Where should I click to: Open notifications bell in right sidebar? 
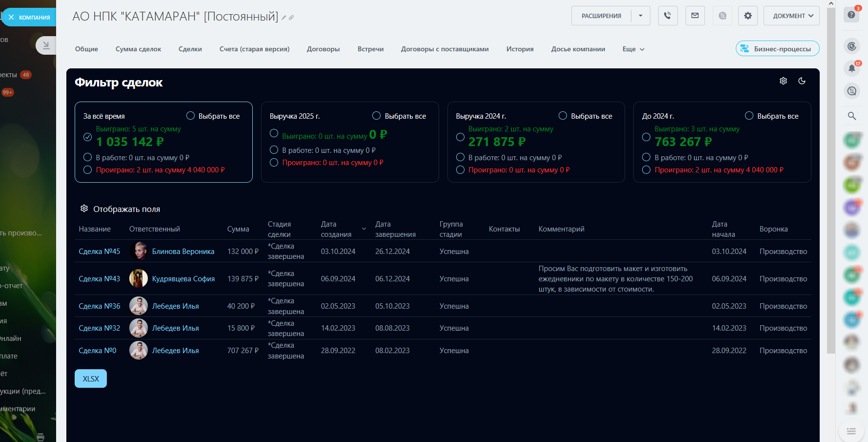851,68
